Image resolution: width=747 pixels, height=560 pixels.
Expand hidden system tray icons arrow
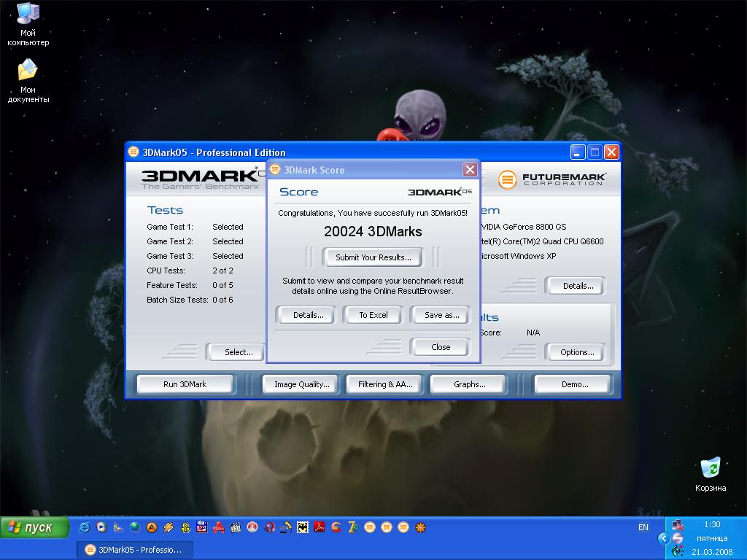click(x=664, y=539)
